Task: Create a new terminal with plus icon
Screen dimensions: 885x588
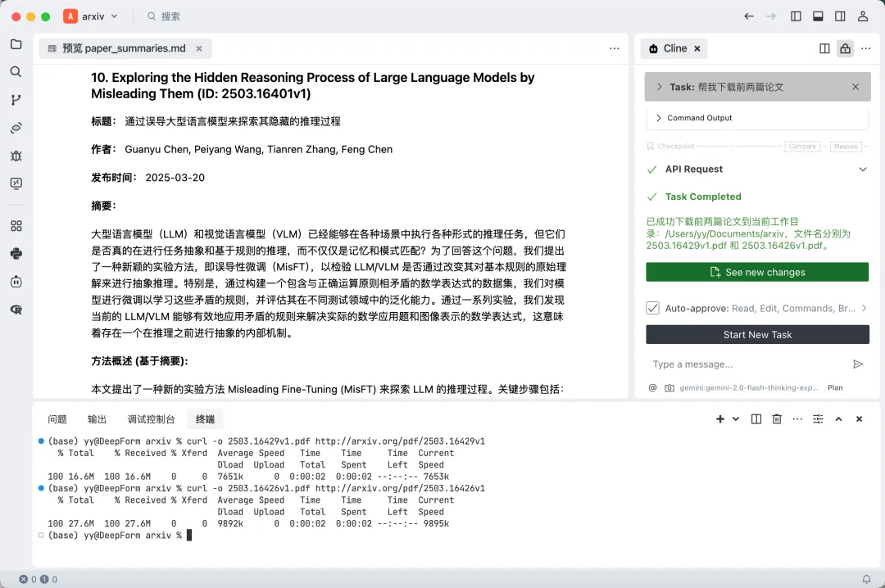Action: pyautogui.click(x=719, y=418)
